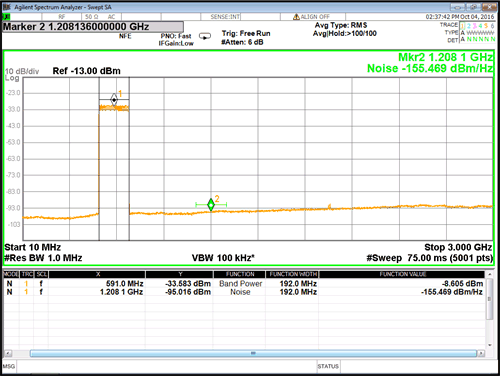This screenshot has height=376, width=500.
Task: Click the 10 dB/div scale label
Action: pyautogui.click(x=22, y=71)
